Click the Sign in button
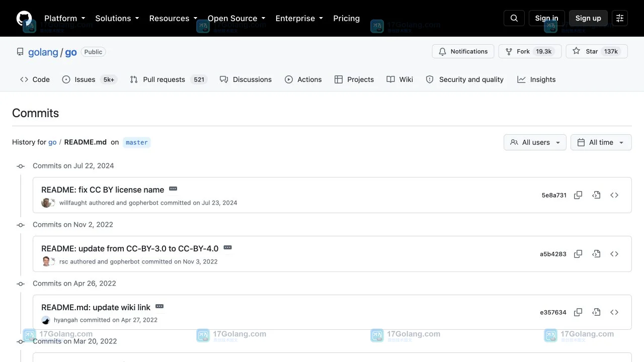 [x=546, y=18]
